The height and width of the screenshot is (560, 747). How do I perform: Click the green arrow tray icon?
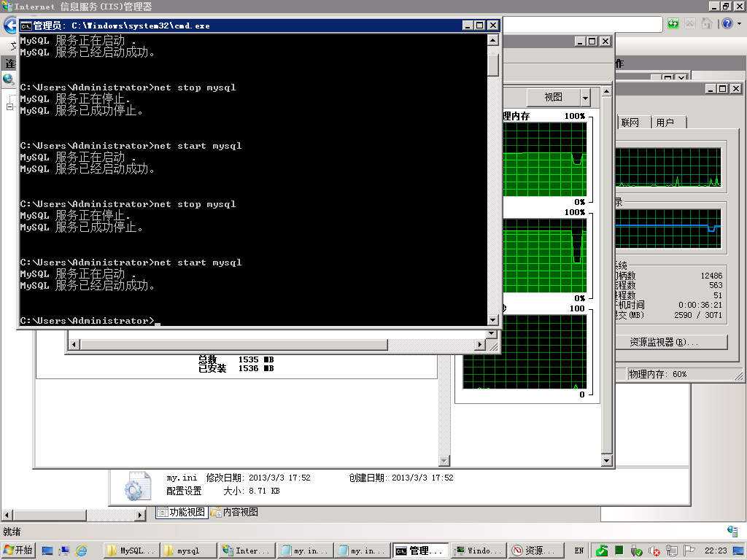(x=602, y=551)
